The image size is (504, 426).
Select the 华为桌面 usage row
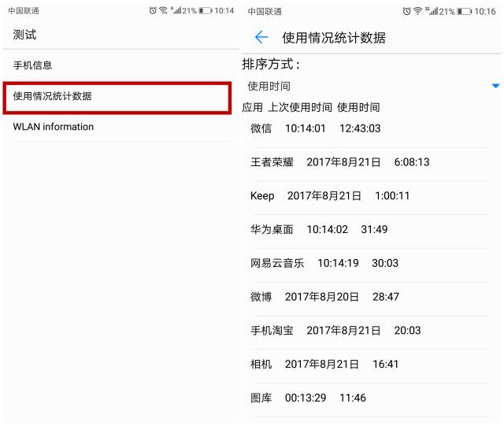tap(371, 230)
